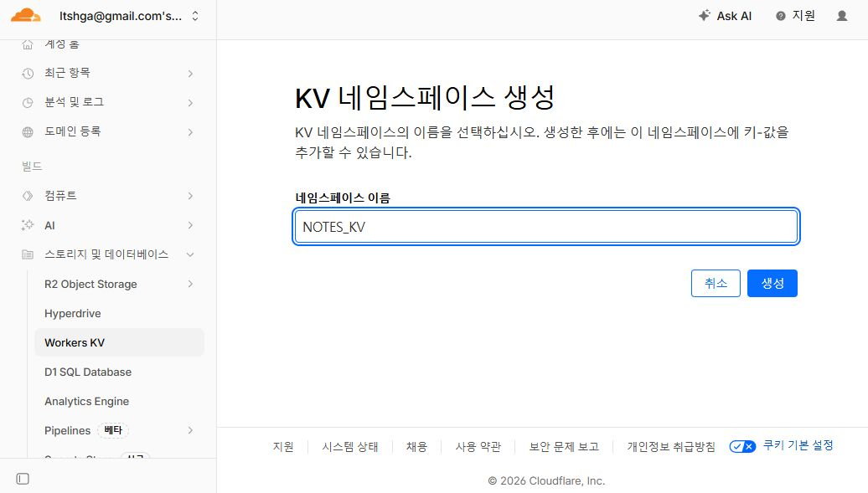Image resolution: width=868 pixels, height=493 pixels.
Task: Expand the R2 Object Storage chevron
Action: (x=190, y=284)
